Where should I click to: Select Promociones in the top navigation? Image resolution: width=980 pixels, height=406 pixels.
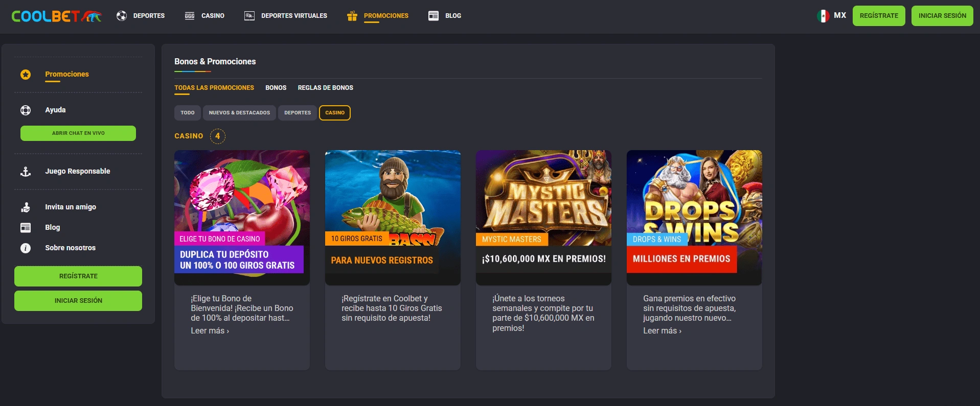click(x=386, y=16)
